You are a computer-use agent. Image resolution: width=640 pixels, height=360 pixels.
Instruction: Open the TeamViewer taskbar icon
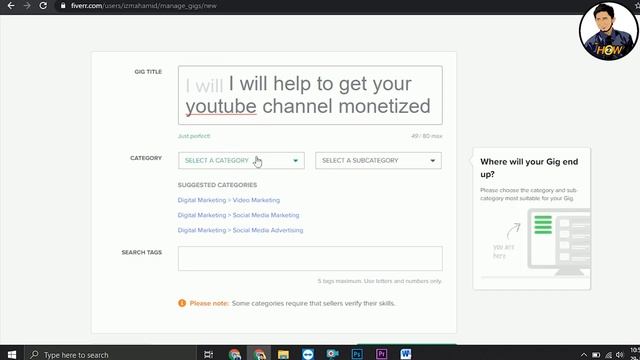pos(308,354)
